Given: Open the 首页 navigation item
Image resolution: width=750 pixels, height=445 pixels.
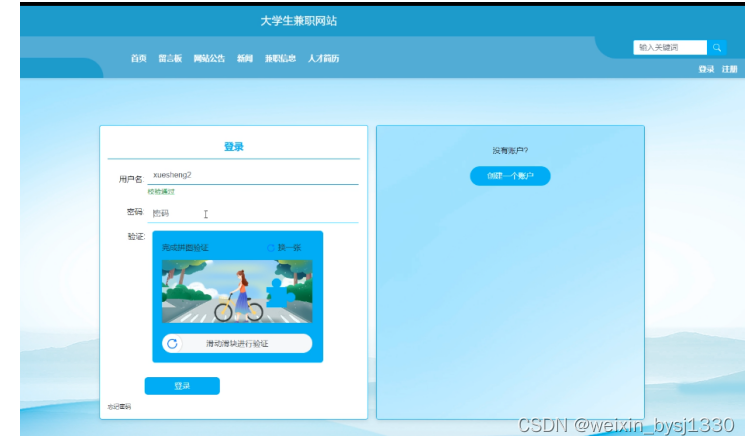Looking at the screenshot, I should (138, 58).
